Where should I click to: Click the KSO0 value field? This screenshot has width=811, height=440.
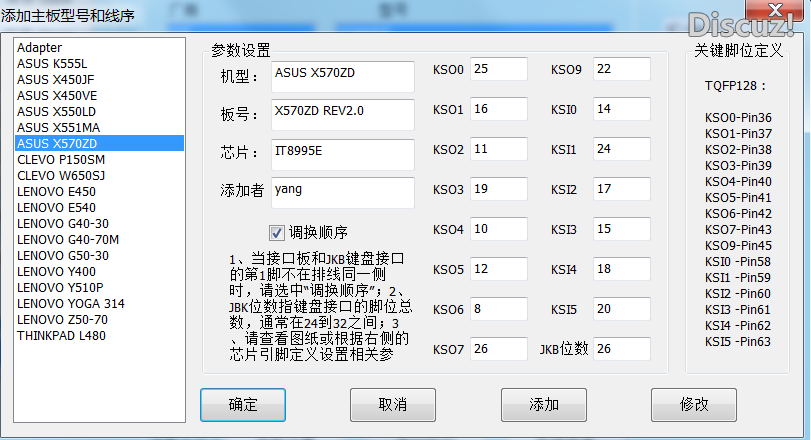(499, 69)
